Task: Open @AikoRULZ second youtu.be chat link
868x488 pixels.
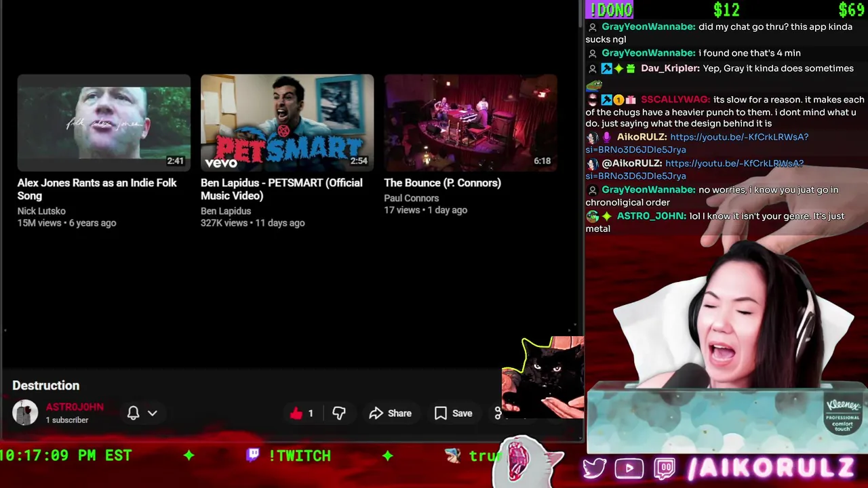Action: (x=696, y=169)
